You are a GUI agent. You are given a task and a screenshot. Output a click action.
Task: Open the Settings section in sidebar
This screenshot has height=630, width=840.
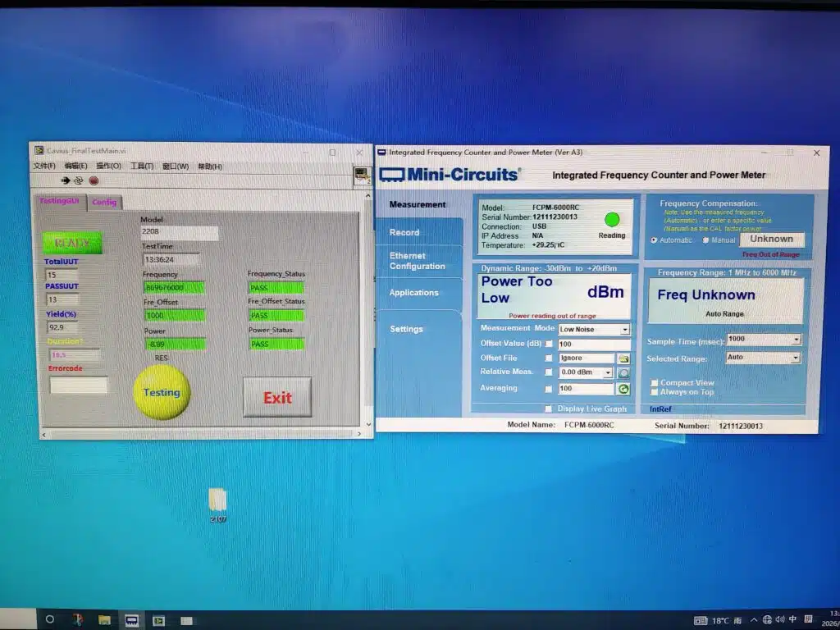(x=406, y=329)
